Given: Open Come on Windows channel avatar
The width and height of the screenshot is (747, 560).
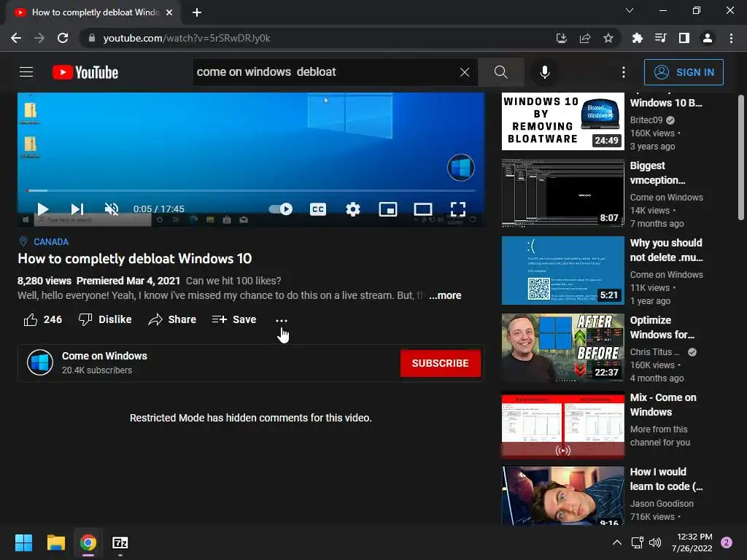Looking at the screenshot, I should pos(40,362).
